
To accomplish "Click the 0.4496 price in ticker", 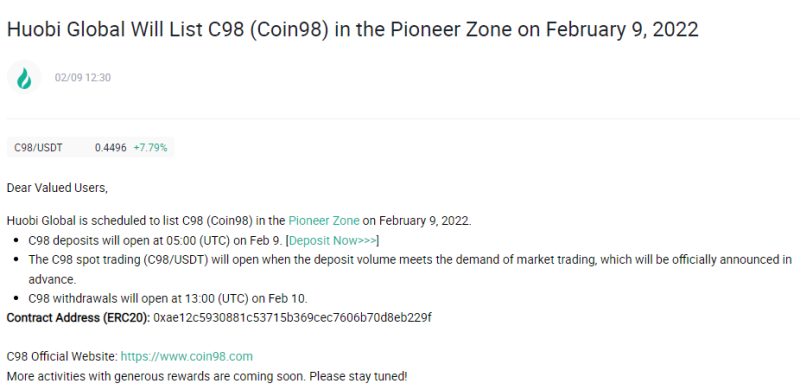I will 111,148.
